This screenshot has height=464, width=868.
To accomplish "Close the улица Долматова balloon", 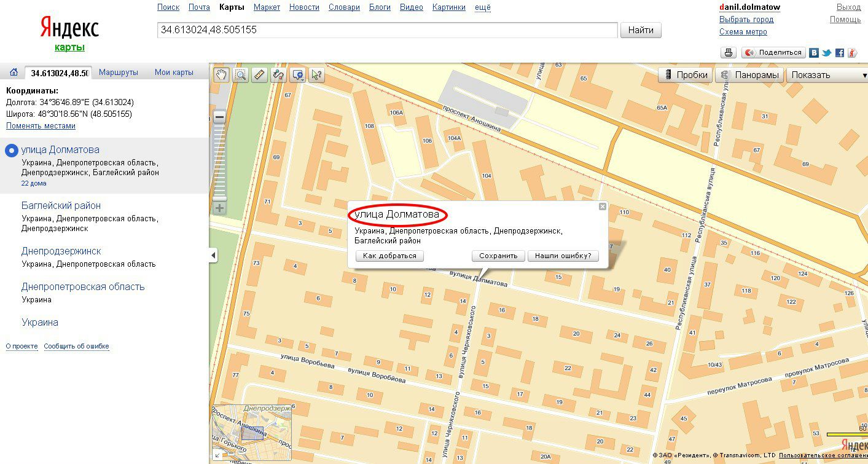I will 603,206.
